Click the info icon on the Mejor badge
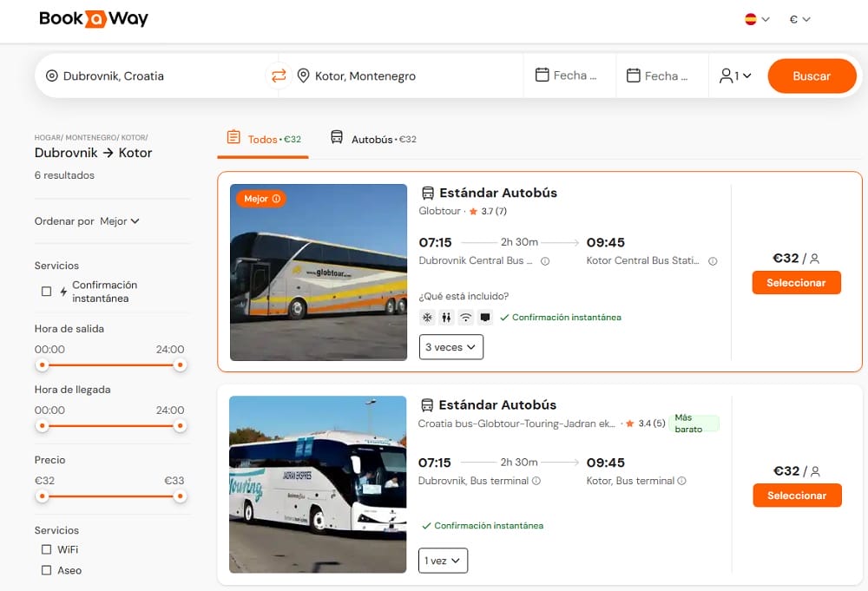Screen dimensions: 868x591 277,199
